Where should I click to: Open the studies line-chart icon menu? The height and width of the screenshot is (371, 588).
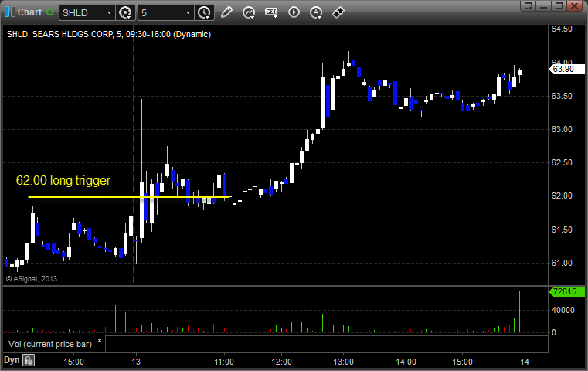(x=249, y=12)
